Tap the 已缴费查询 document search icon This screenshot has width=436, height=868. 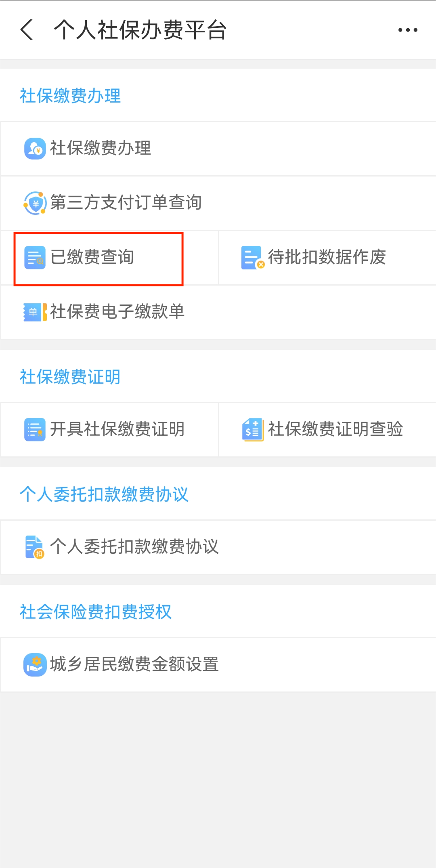(35, 257)
